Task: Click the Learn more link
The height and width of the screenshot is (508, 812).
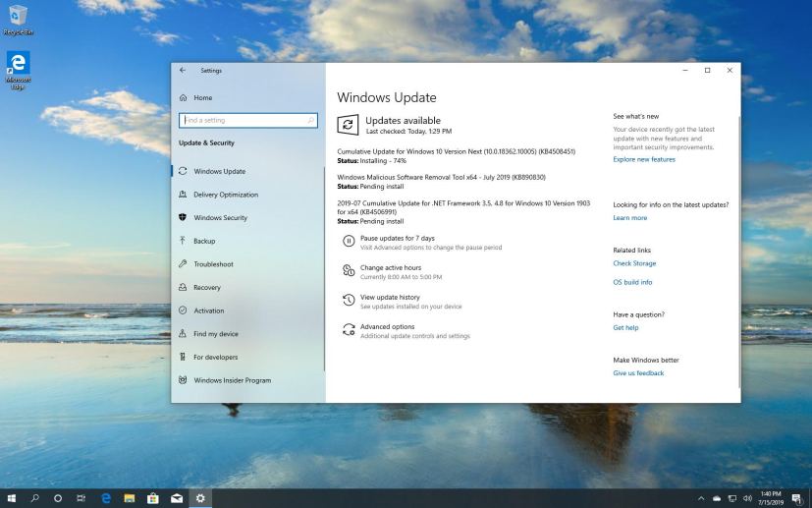Action: point(629,218)
